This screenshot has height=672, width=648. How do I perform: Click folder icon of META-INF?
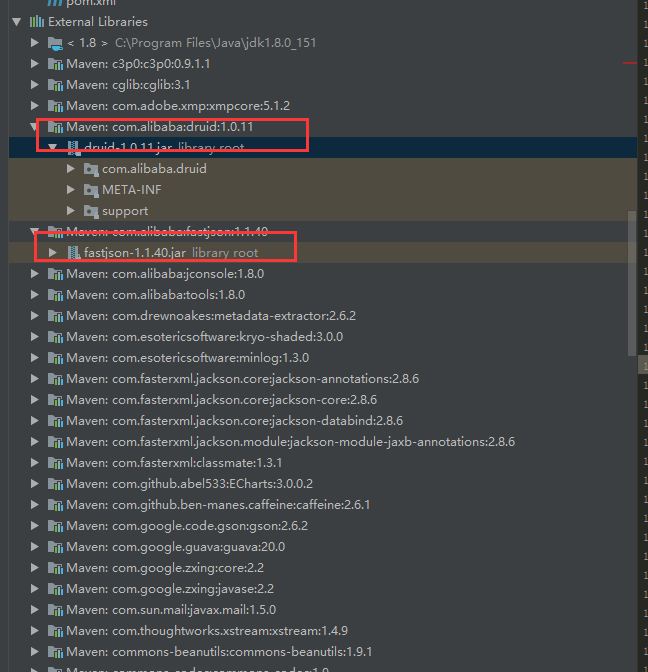91,190
